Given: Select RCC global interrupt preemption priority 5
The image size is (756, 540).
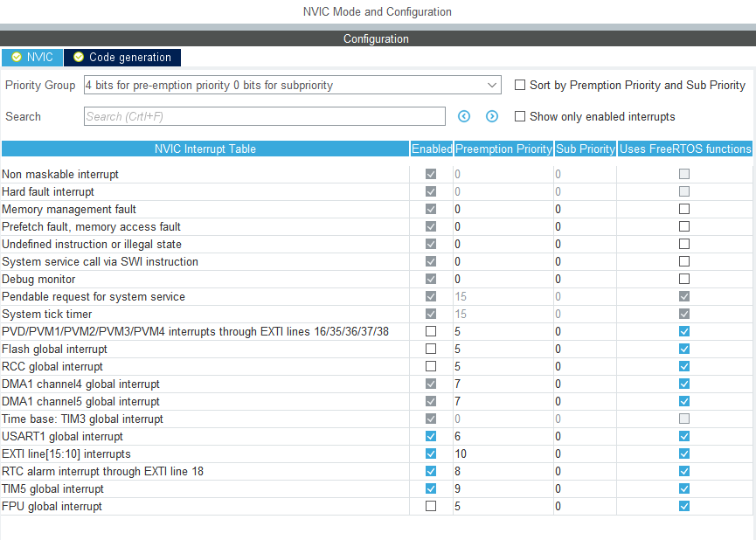Looking at the screenshot, I should pos(503,366).
